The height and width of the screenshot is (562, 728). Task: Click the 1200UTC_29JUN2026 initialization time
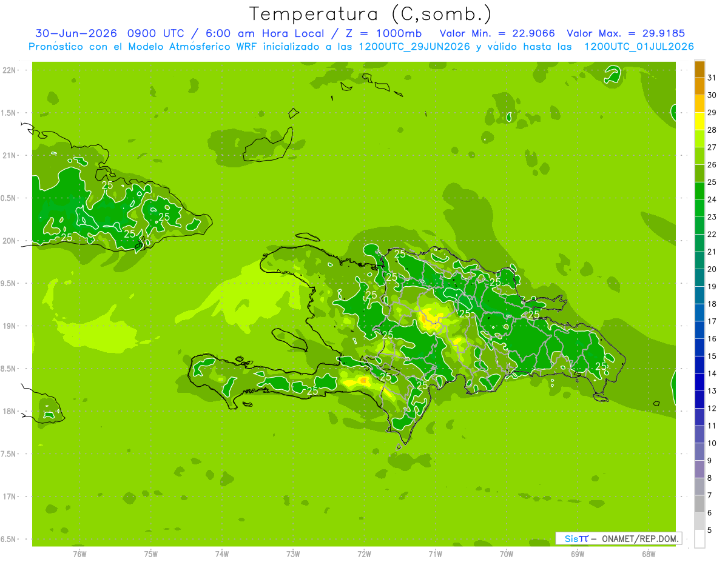pyautogui.click(x=414, y=47)
